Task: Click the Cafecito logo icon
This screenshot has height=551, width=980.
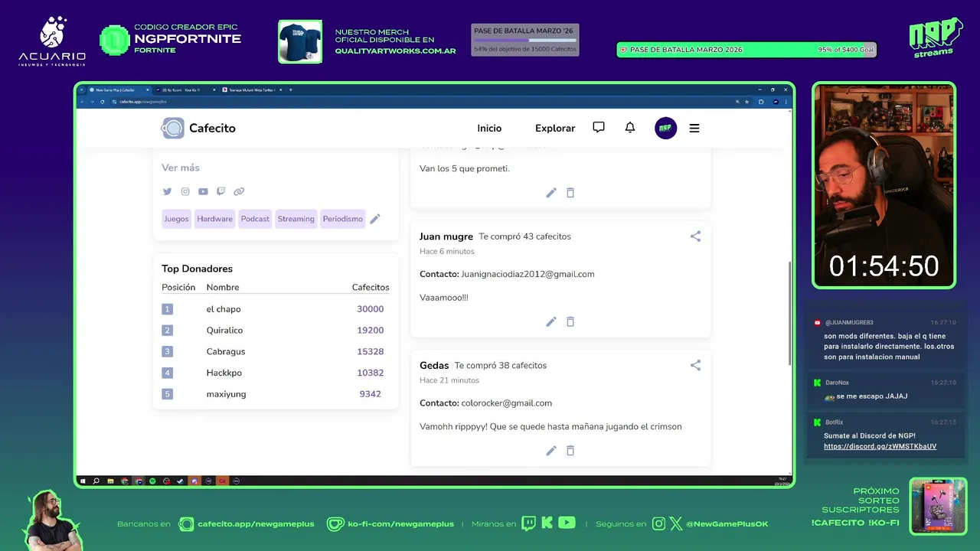Action: (x=173, y=128)
